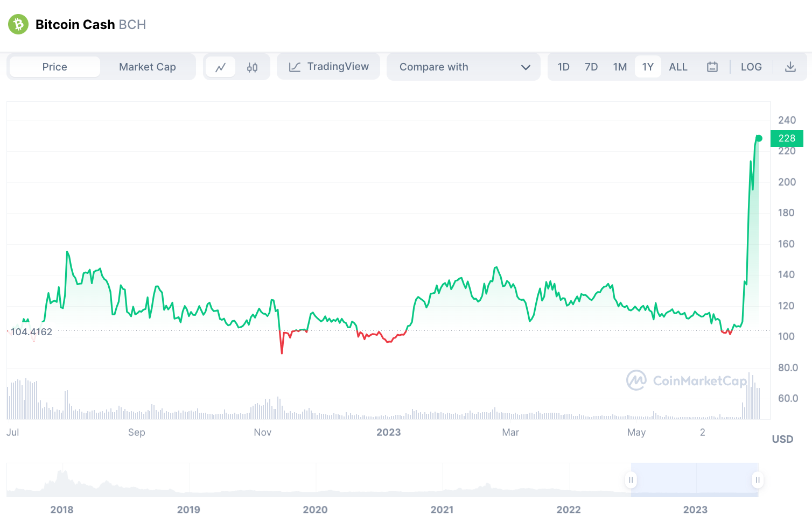Set time range to 1Y
The height and width of the screenshot is (523, 812).
[648, 67]
